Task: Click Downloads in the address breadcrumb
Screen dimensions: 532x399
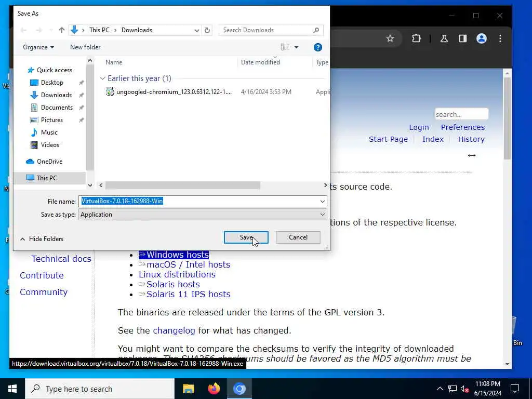Action: click(x=137, y=30)
